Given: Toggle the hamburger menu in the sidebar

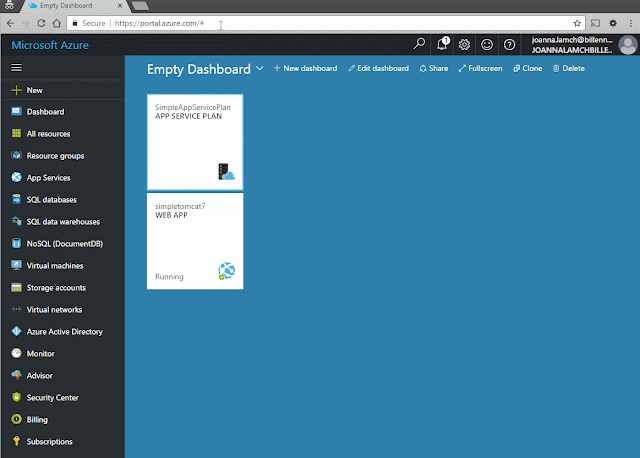Looking at the screenshot, I should 16,67.
